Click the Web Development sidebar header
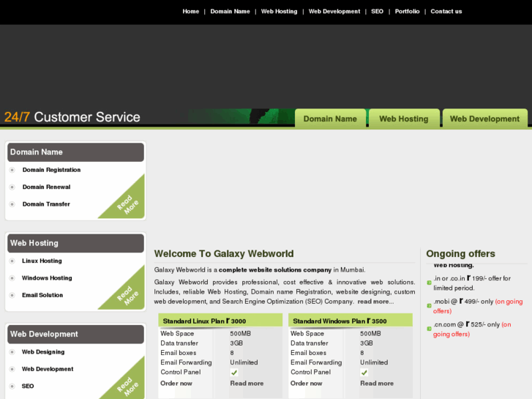The width and height of the screenshot is (532, 399). coord(75,334)
